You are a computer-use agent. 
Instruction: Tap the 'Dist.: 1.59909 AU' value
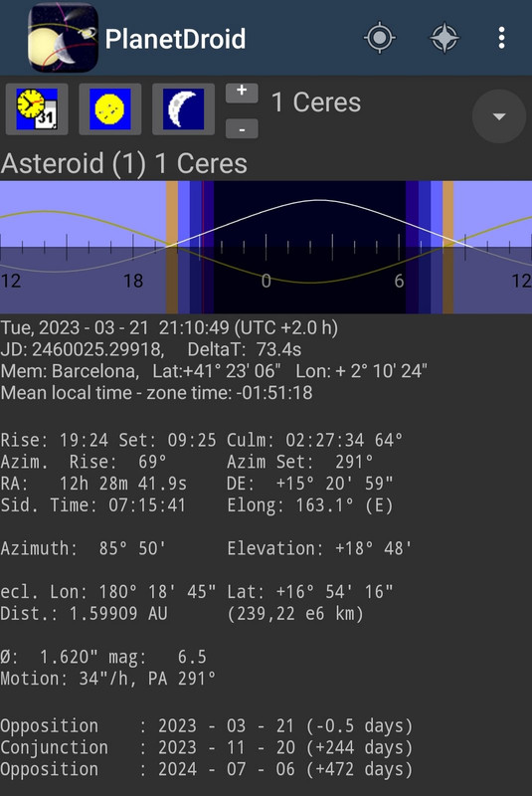(84, 614)
